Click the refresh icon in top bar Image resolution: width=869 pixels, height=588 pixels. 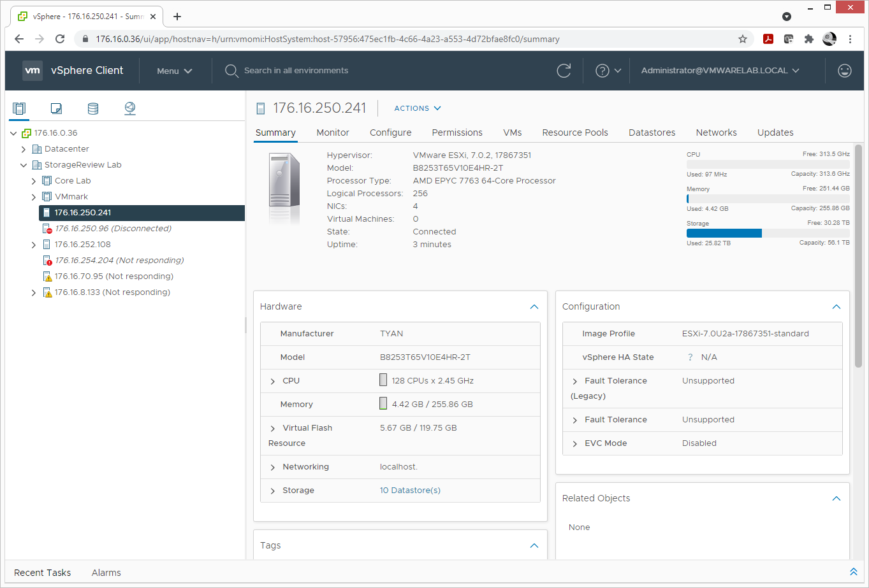564,71
